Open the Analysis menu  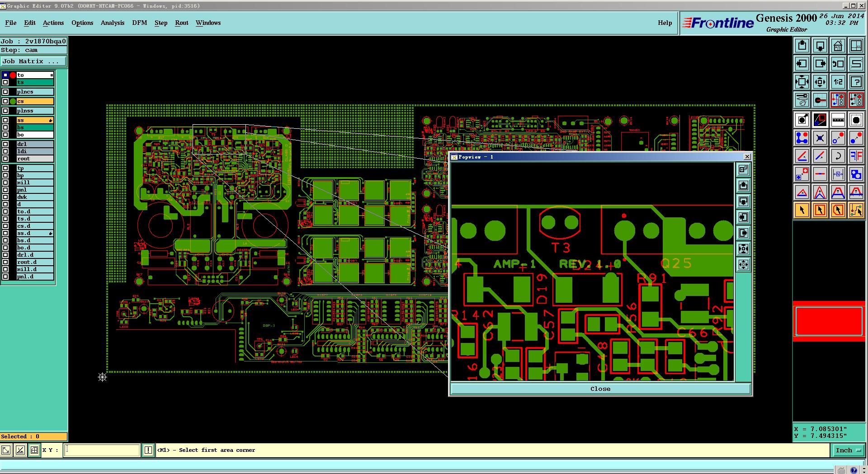click(x=113, y=23)
